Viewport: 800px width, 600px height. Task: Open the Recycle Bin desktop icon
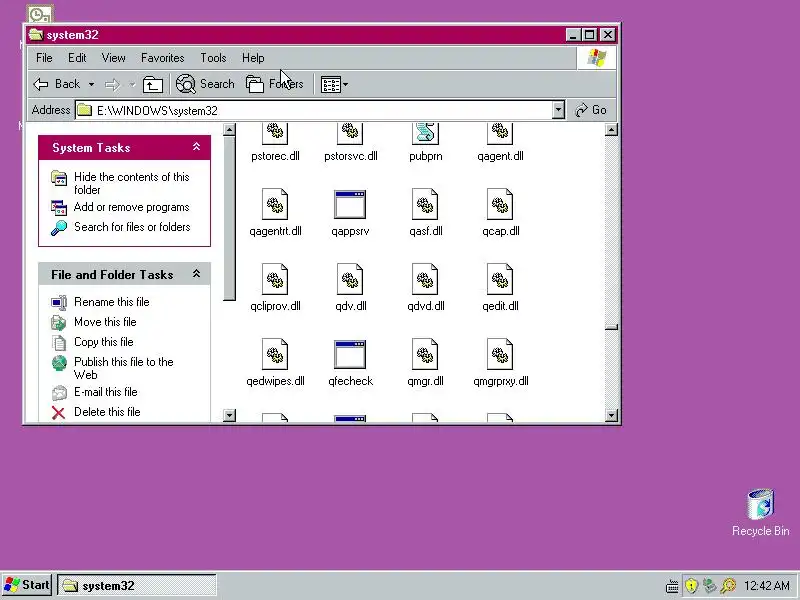[x=760, y=512]
